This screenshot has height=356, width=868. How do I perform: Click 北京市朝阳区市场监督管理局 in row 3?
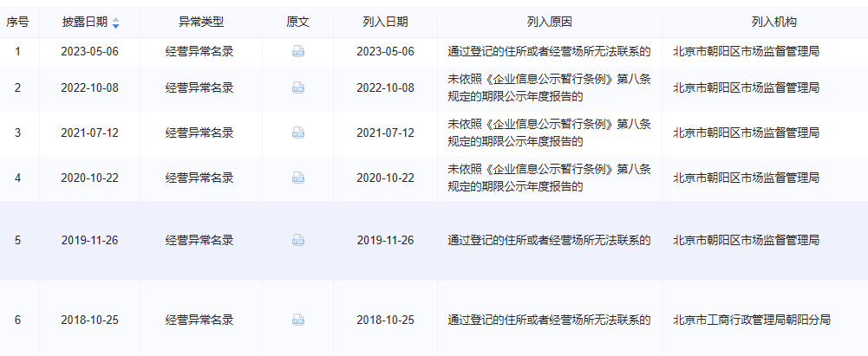point(747,133)
